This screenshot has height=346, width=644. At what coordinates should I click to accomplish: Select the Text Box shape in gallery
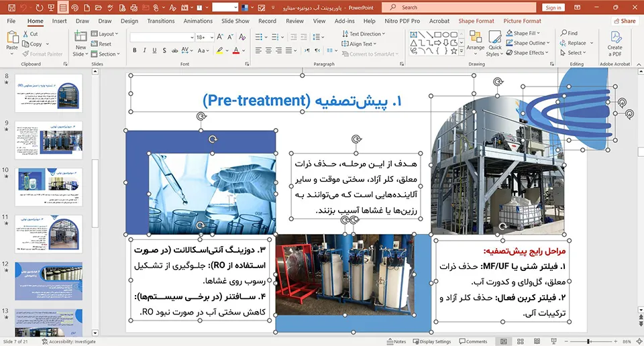[414, 35]
